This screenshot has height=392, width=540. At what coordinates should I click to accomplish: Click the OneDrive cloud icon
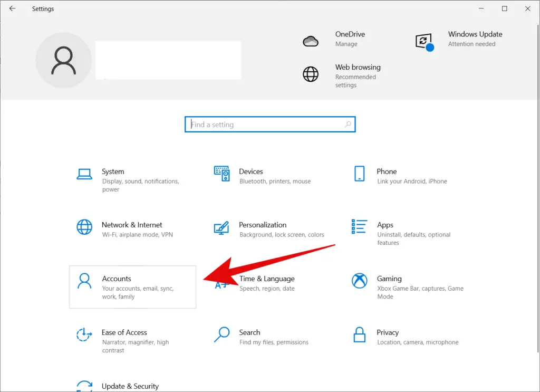point(310,41)
